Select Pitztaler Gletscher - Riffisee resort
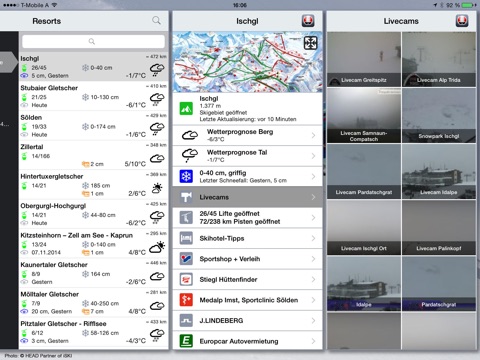Screen dimensions: 480x360 [93, 332]
